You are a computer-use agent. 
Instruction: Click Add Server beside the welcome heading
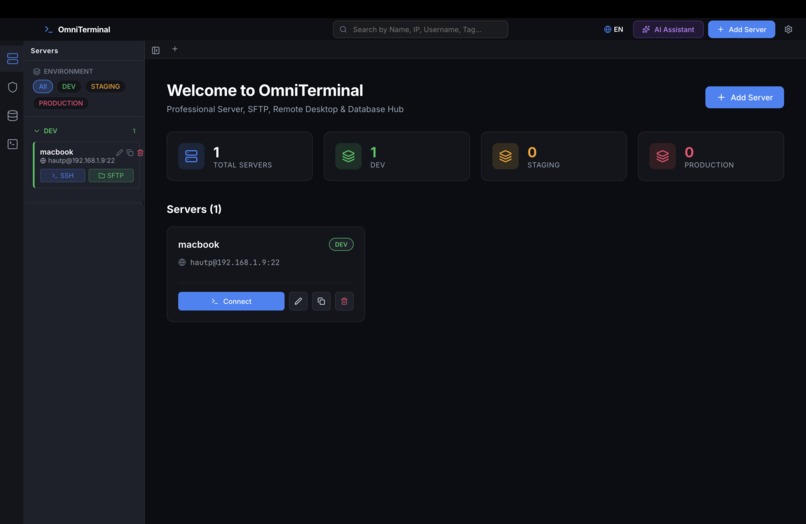(x=744, y=97)
